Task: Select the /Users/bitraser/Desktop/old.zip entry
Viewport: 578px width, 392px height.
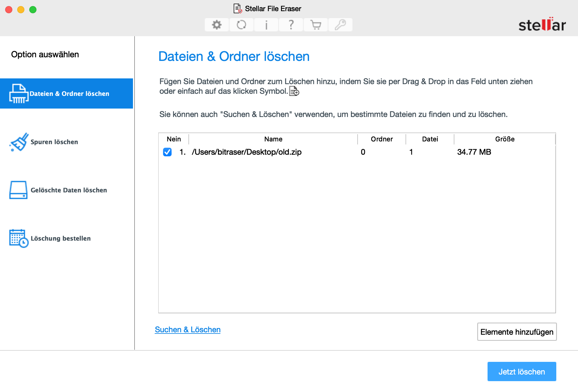Action: click(247, 152)
